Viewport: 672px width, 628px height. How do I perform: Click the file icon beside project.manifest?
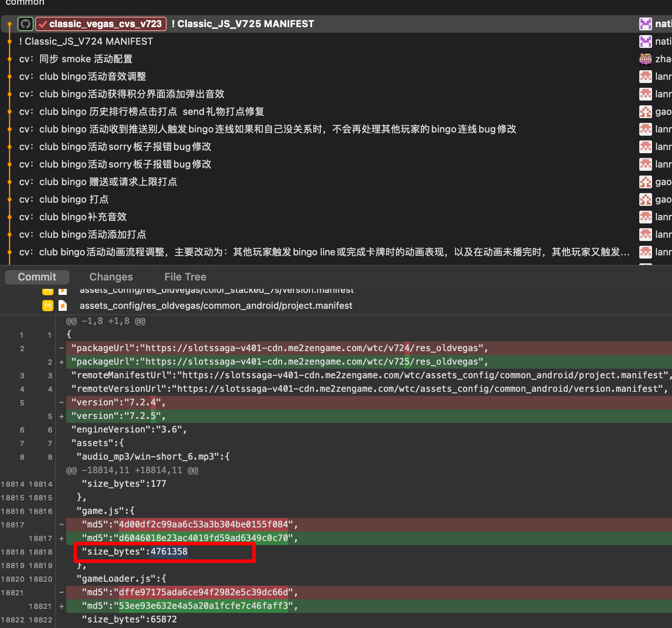tap(63, 306)
